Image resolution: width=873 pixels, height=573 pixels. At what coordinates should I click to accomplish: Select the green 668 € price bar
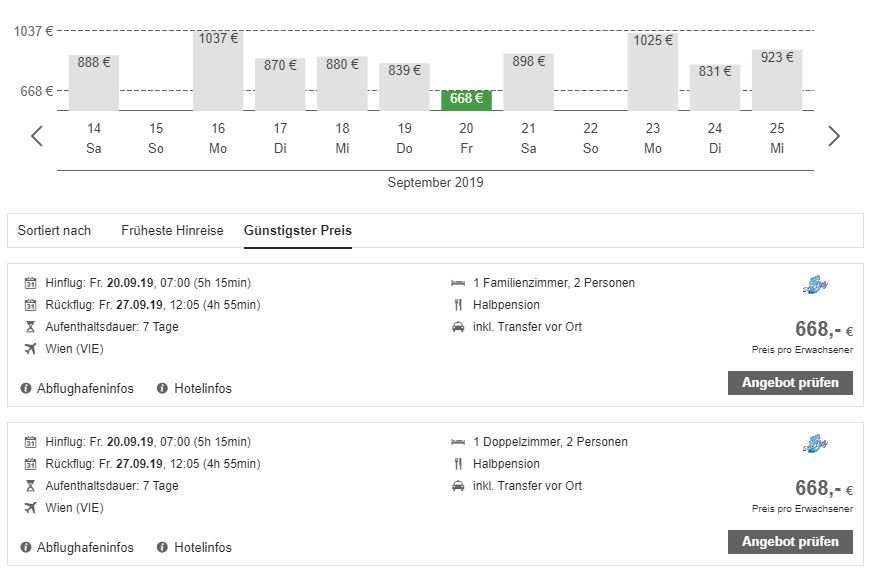(x=467, y=100)
